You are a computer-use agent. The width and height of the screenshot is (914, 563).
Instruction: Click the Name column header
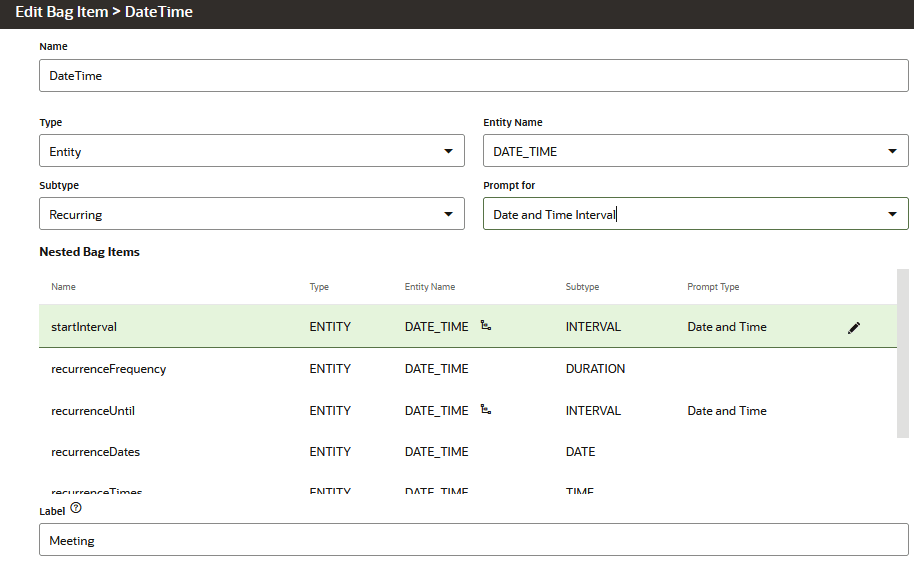tap(63, 287)
